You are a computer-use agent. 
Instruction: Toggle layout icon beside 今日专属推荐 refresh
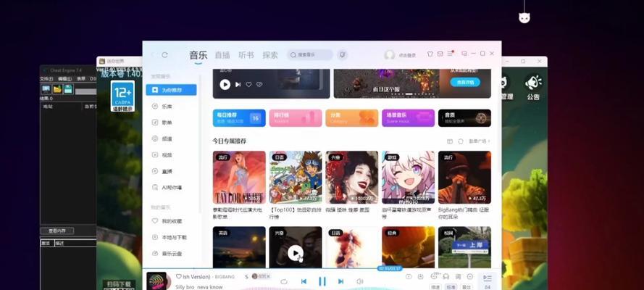pos(450,141)
